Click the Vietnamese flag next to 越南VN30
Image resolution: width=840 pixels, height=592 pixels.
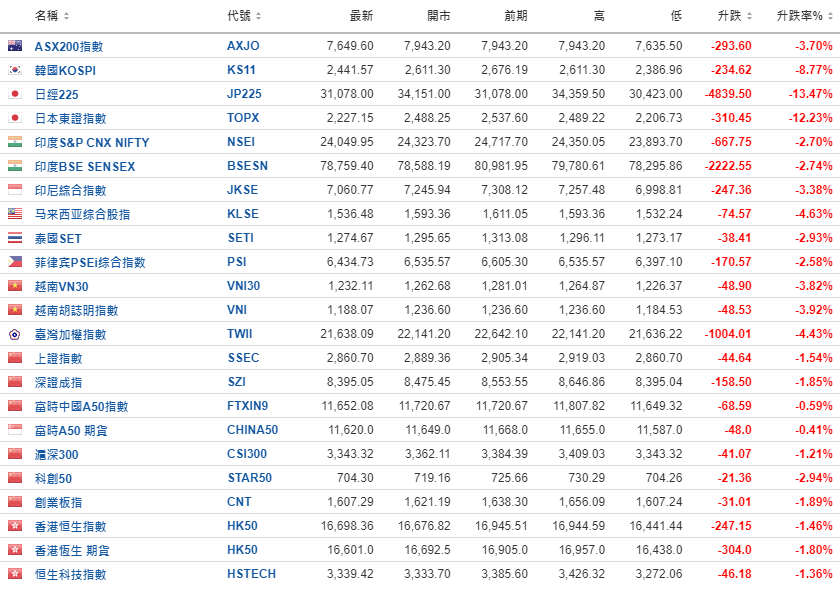point(15,286)
